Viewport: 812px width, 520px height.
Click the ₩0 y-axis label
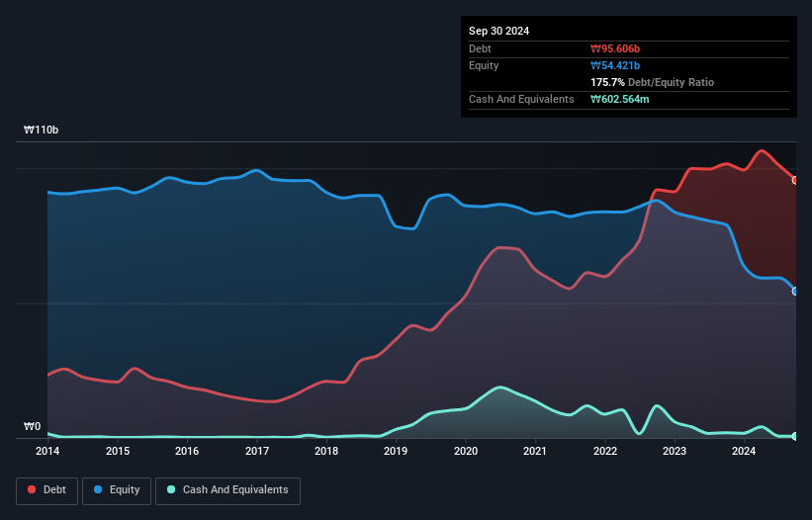32,426
